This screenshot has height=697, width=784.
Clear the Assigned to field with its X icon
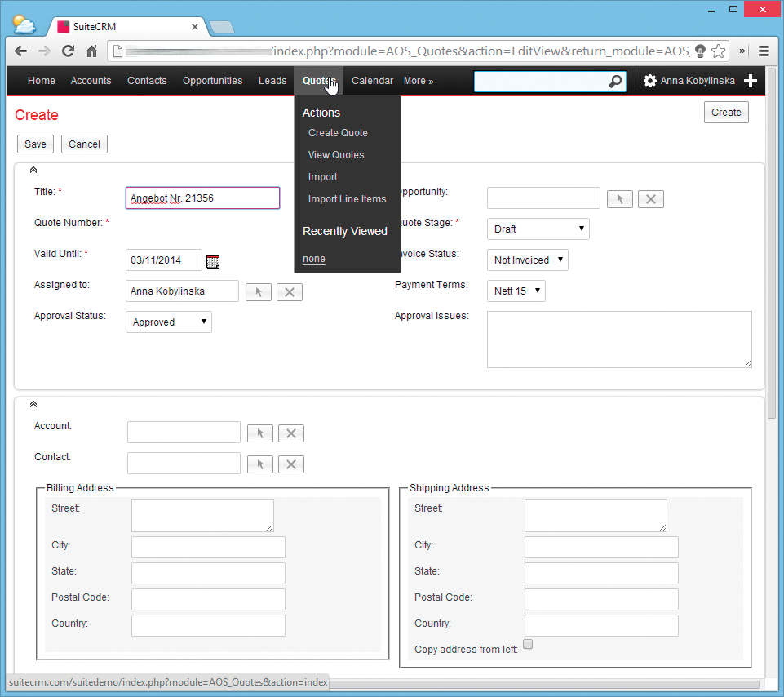tap(290, 291)
